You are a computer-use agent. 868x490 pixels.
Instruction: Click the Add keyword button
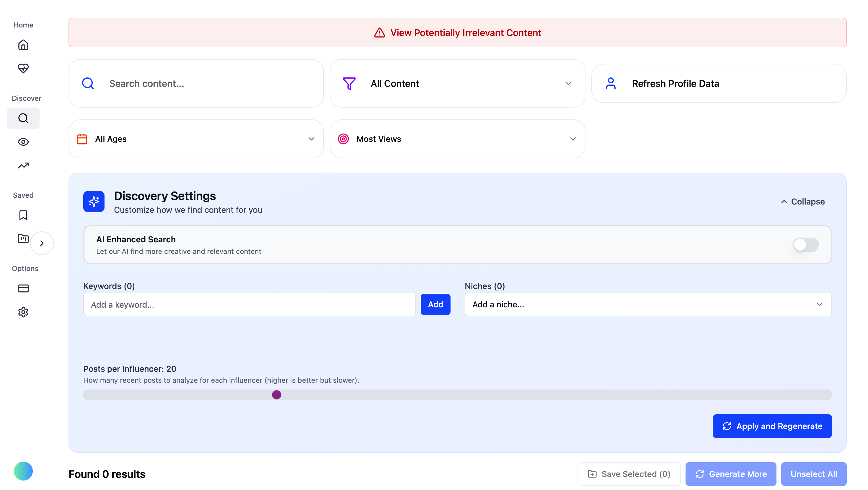pyautogui.click(x=435, y=304)
